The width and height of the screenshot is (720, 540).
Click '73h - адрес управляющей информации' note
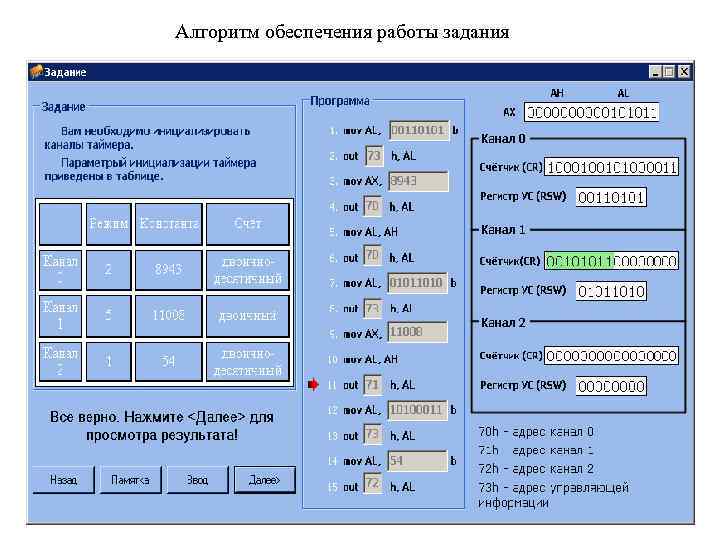tap(553, 495)
